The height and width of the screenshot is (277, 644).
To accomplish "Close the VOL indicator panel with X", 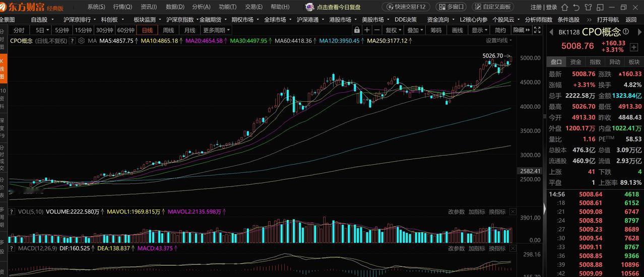I will [x=513, y=212].
